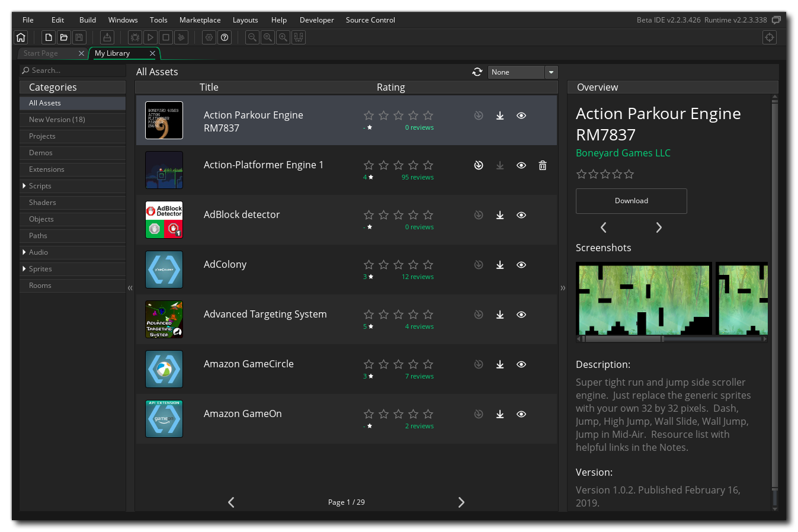This screenshot has width=798, height=532.
Task: Refresh the All Assets list
Action: pos(477,72)
